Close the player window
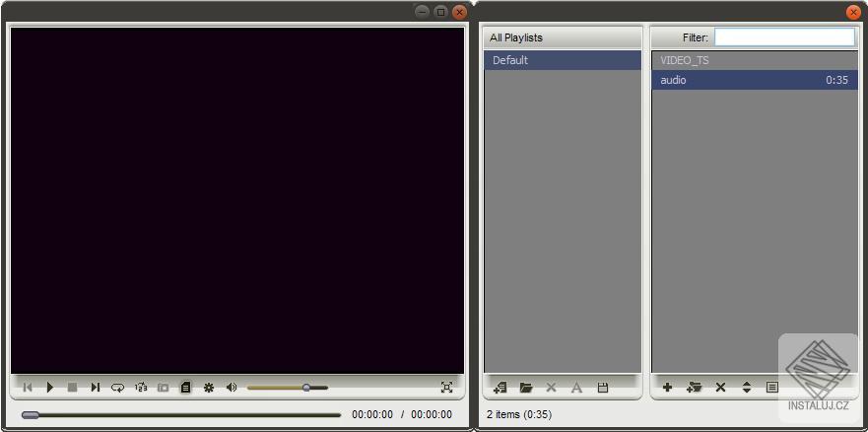This screenshot has height=432, width=868. [x=459, y=12]
